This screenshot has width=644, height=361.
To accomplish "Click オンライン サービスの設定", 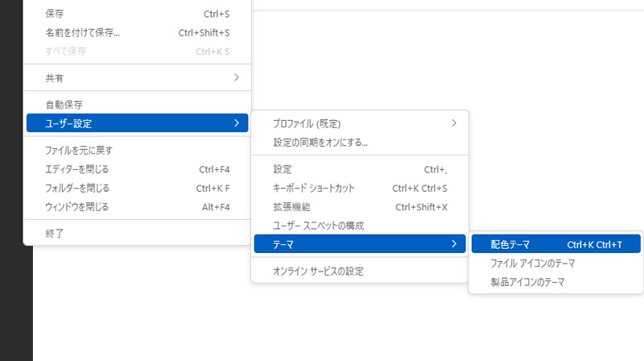I will click(360, 272).
